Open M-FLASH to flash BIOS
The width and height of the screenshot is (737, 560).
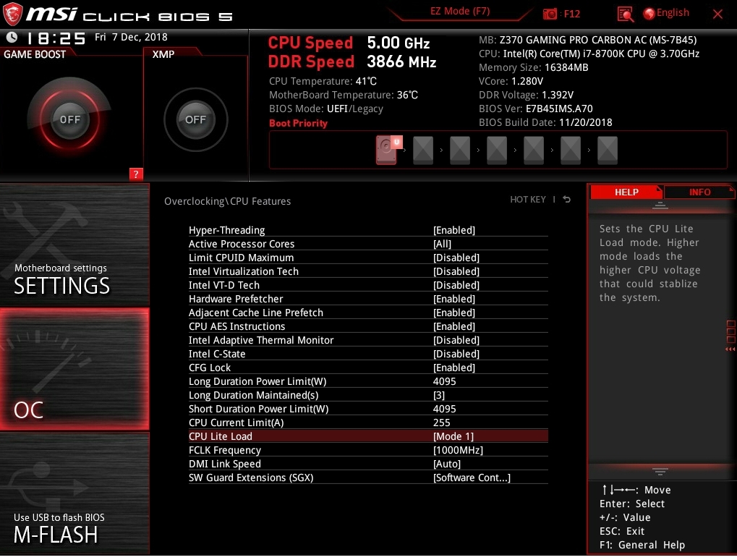(x=74, y=493)
